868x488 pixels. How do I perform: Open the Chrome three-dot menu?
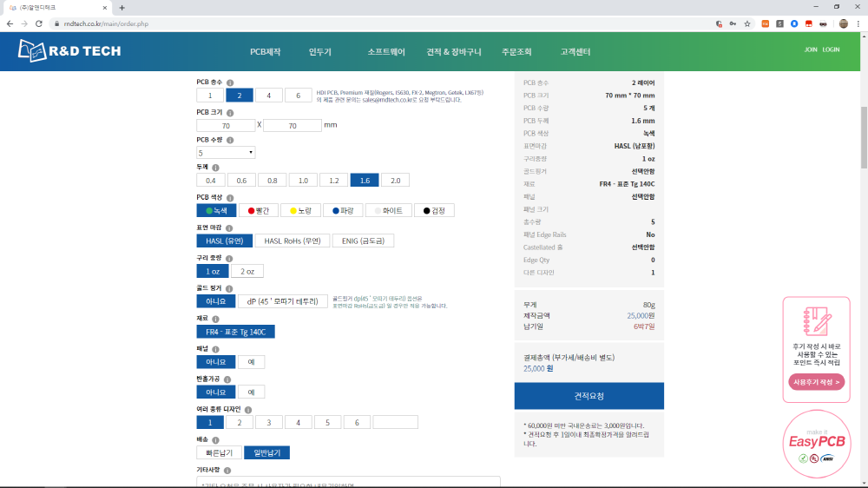858,23
